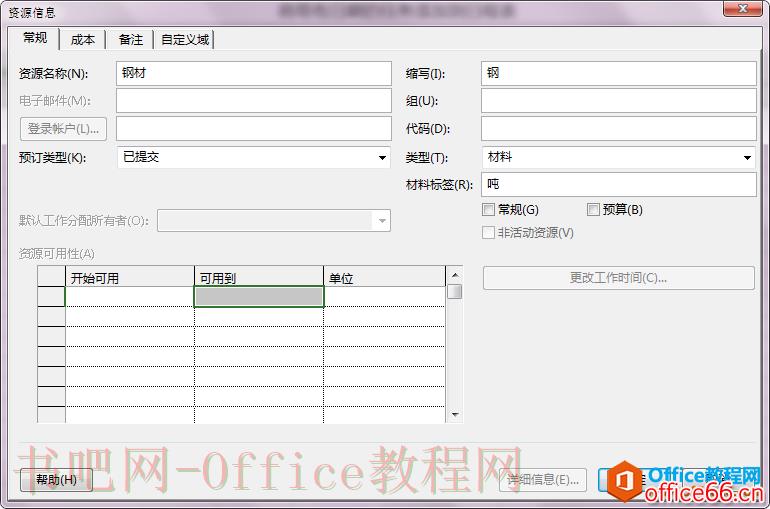Open the 备注 tab
Viewport: 770px width, 509px height.
coord(130,40)
